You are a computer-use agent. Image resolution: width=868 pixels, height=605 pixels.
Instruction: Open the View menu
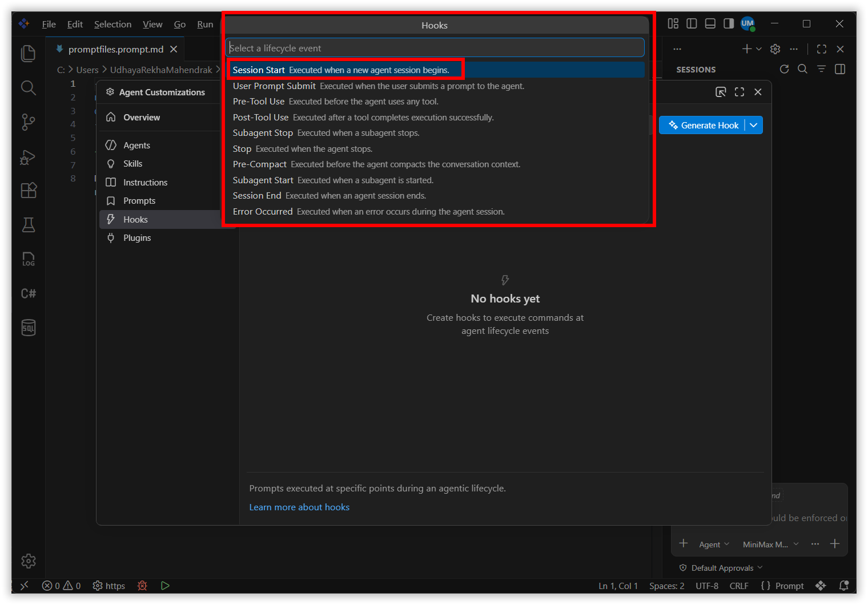coord(152,24)
